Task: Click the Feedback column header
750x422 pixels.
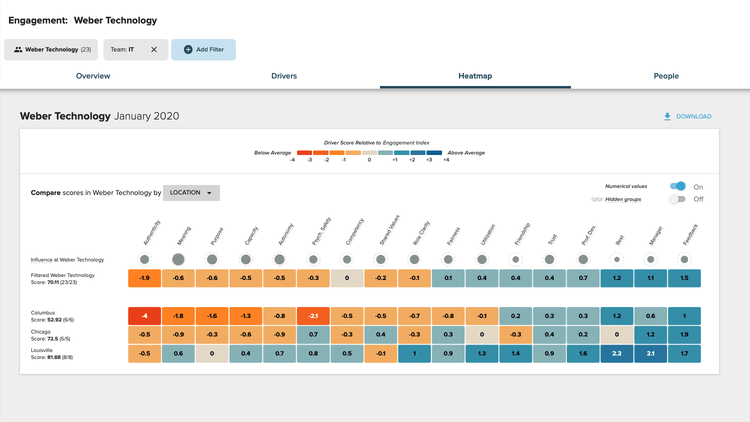Action: click(691, 235)
